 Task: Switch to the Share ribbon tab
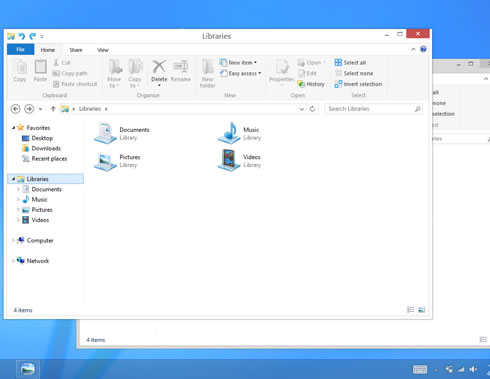pos(76,50)
